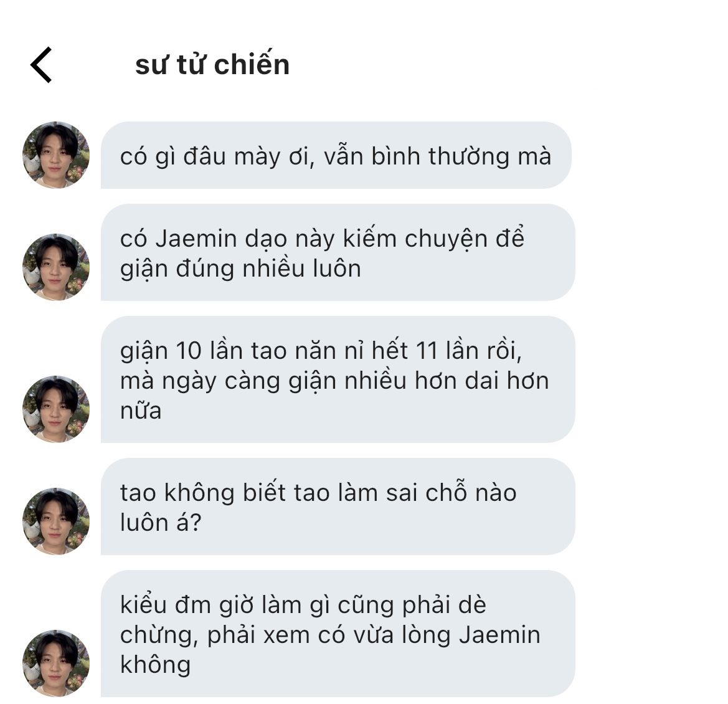Tap avatar beside 'tao không biết tao làm sai' message
The height and width of the screenshot is (704, 728).
click(55, 521)
